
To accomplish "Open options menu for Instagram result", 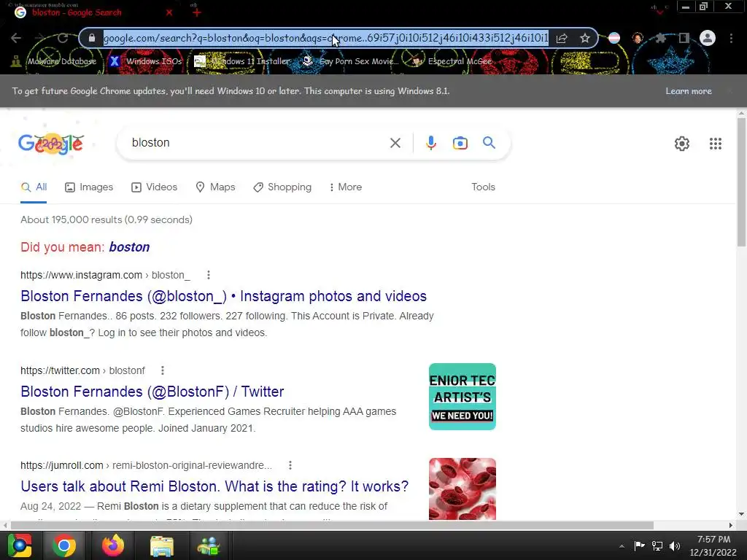I will pyautogui.click(x=208, y=275).
